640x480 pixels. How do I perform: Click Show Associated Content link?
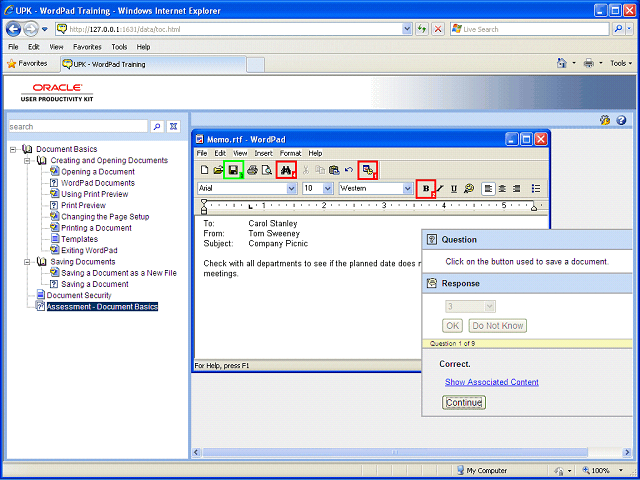491,382
